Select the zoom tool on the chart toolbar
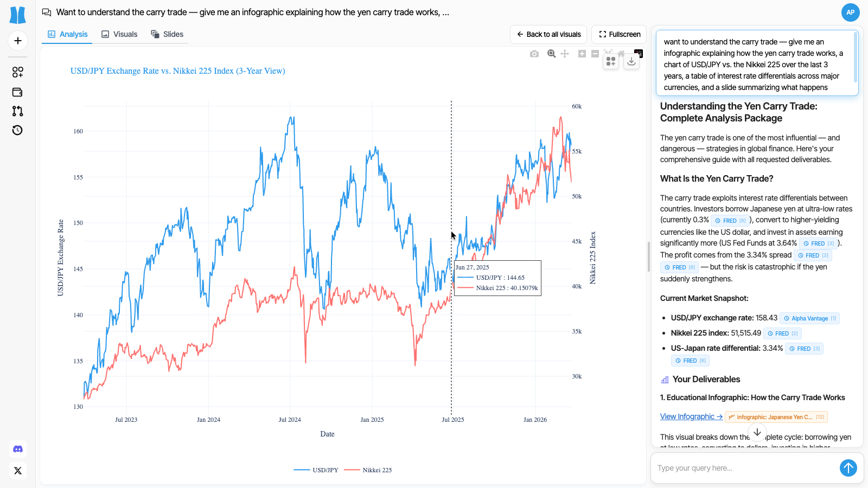The height and width of the screenshot is (488, 868). coord(551,54)
